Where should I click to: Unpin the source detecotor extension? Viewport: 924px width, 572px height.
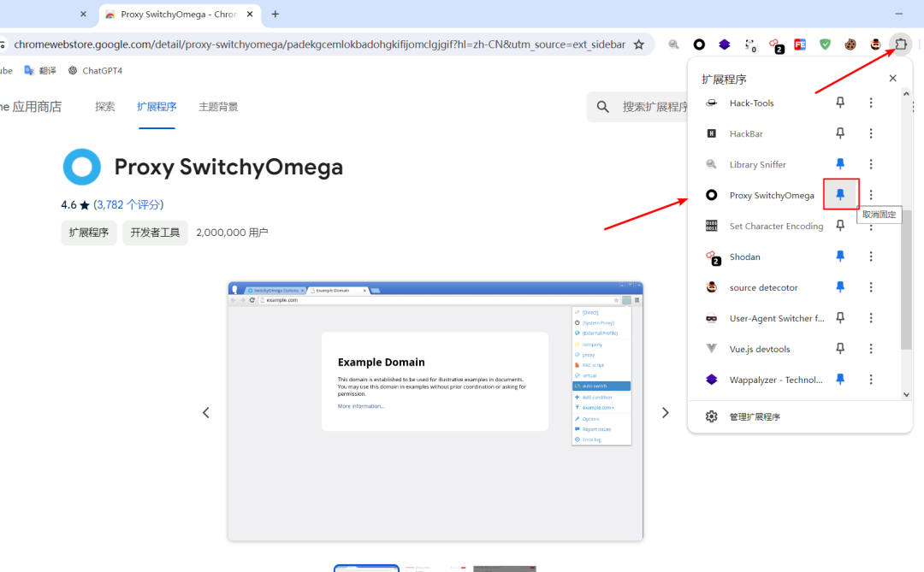click(x=840, y=287)
